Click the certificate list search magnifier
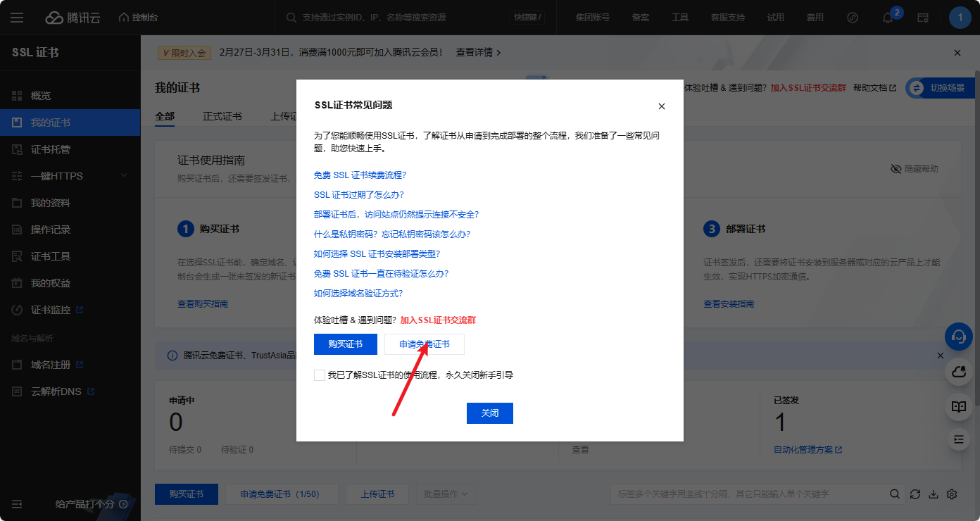This screenshot has height=521, width=980. click(895, 494)
